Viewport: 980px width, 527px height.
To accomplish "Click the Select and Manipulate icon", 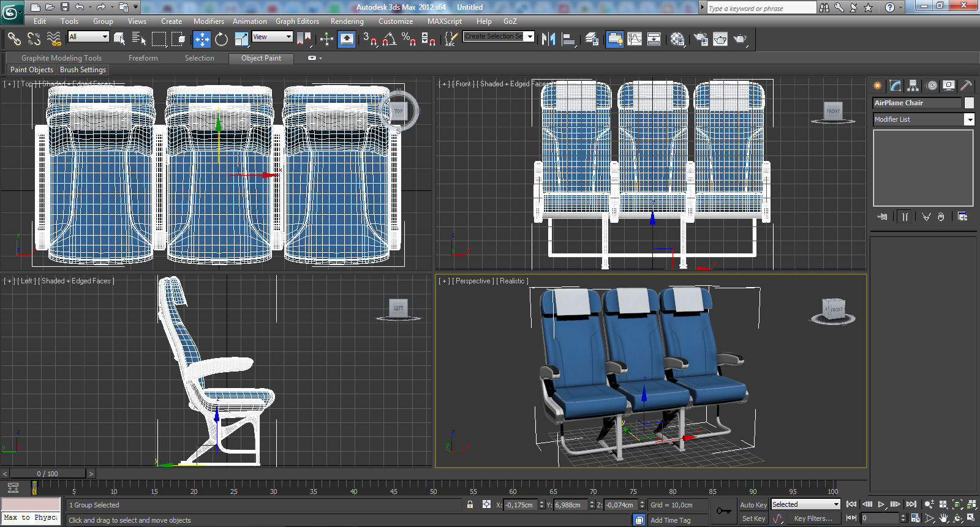I will click(326, 39).
